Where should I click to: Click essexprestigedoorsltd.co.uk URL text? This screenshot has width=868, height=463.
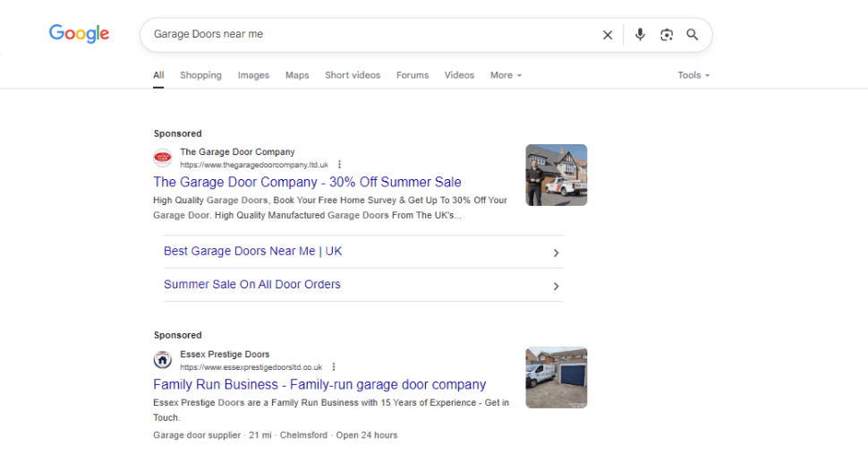[x=251, y=367]
